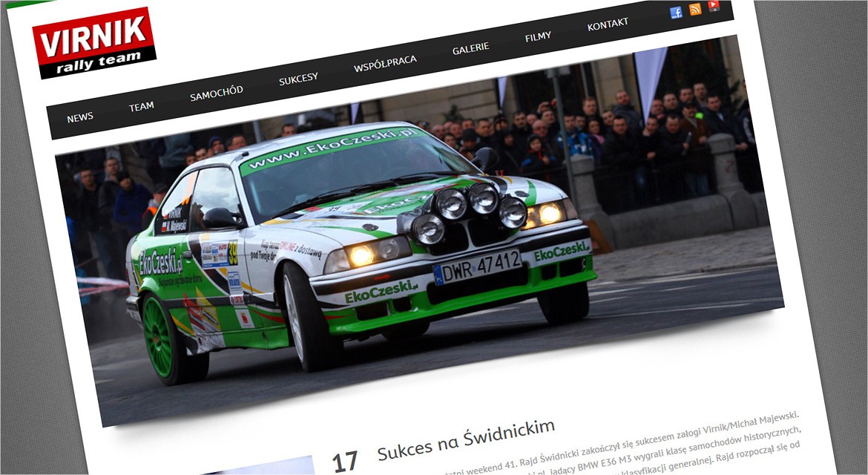Open the GALERIE menu item
Viewport: 868px width, 475px height.
point(470,49)
